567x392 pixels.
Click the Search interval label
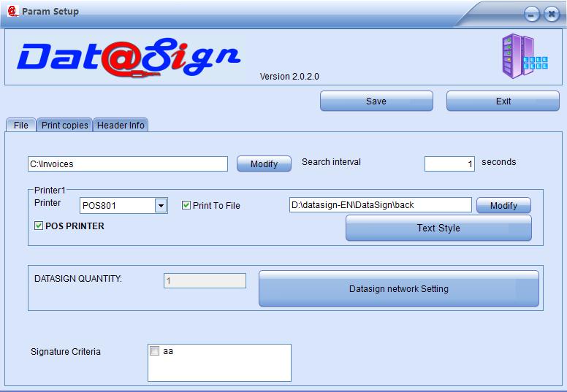331,162
